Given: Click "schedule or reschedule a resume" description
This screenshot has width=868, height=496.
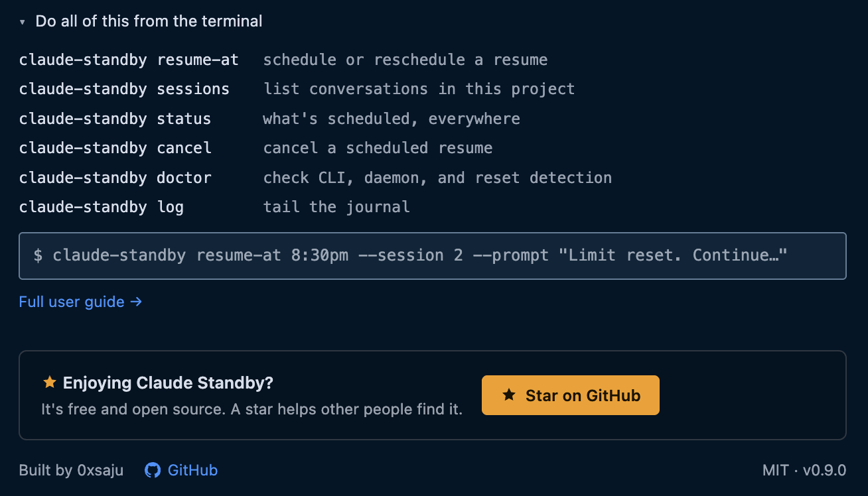Looking at the screenshot, I should [405, 60].
